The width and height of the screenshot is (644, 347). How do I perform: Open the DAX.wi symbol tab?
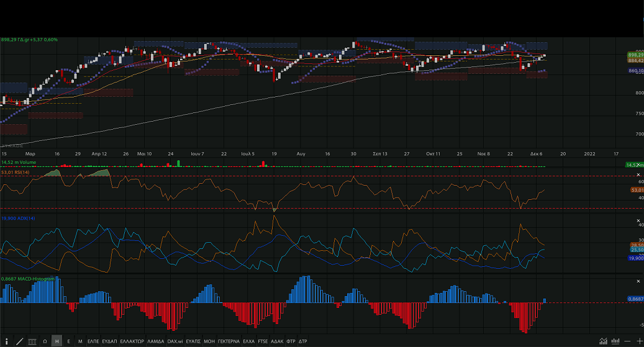(175, 341)
